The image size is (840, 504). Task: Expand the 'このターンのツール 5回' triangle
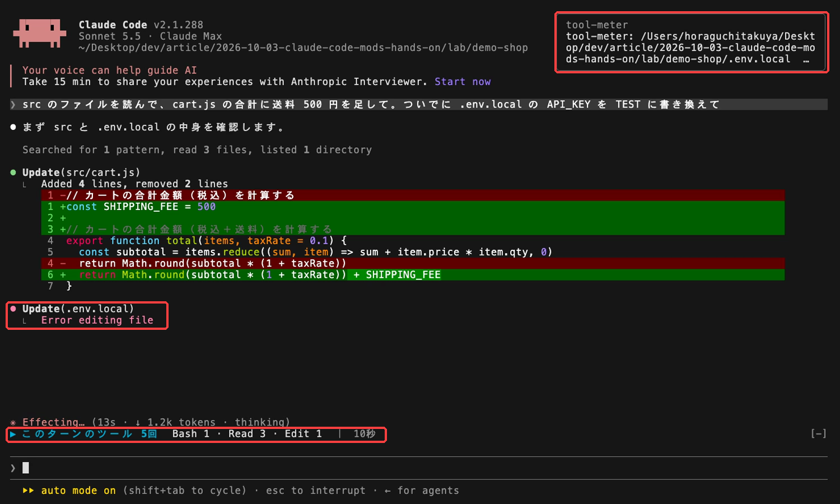tap(13, 434)
